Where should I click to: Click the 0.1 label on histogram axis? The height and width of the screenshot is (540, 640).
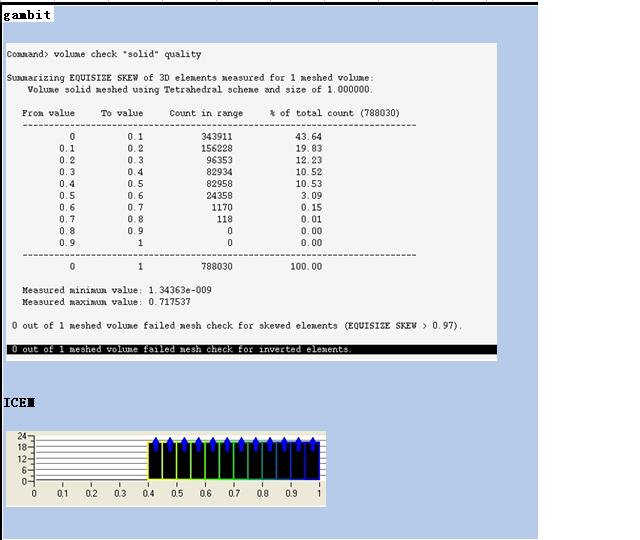coord(62,493)
